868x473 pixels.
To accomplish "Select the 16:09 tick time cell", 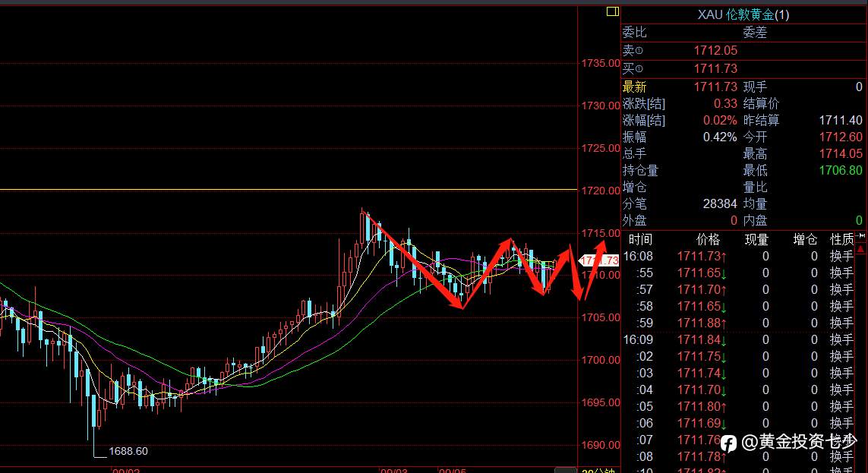I will (638, 339).
